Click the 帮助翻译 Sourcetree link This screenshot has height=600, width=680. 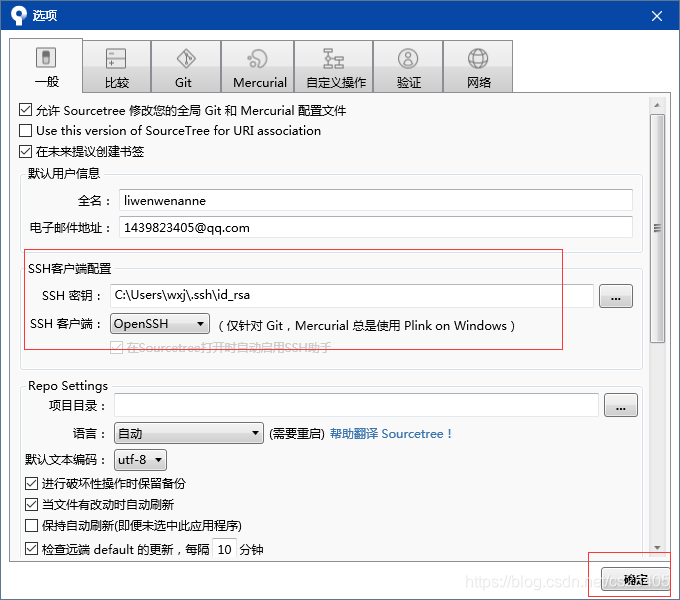391,434
